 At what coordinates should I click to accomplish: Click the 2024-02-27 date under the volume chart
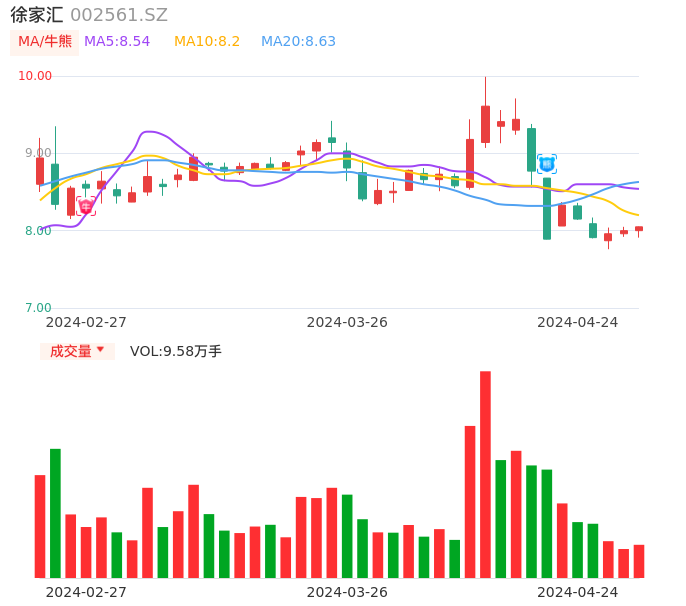click(86, 591)
